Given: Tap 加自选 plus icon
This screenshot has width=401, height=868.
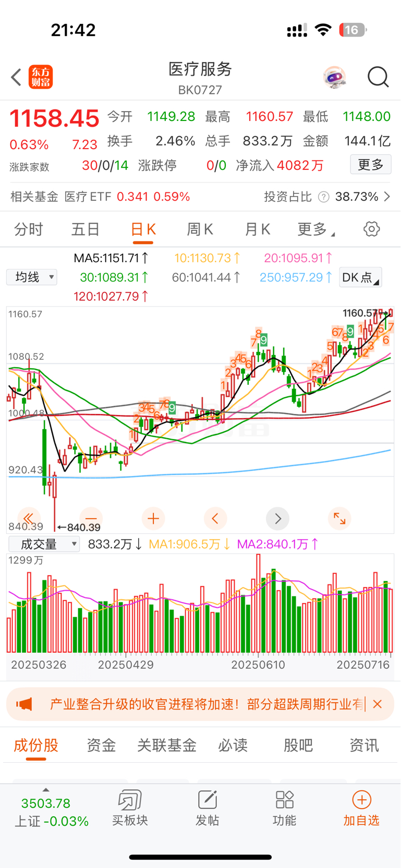Looking at the screenshot, I should [361, 800].
